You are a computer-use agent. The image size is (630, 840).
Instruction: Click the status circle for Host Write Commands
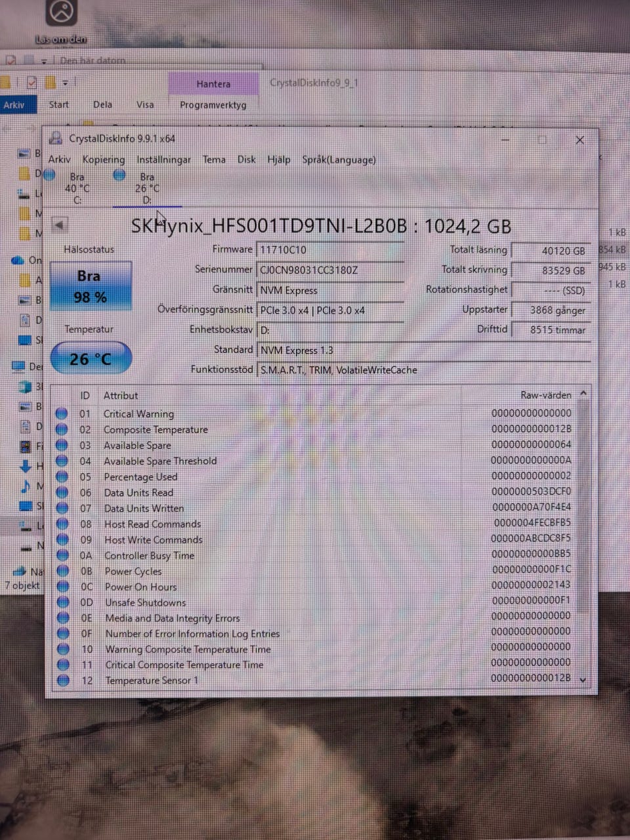click(x=62, y=539)
